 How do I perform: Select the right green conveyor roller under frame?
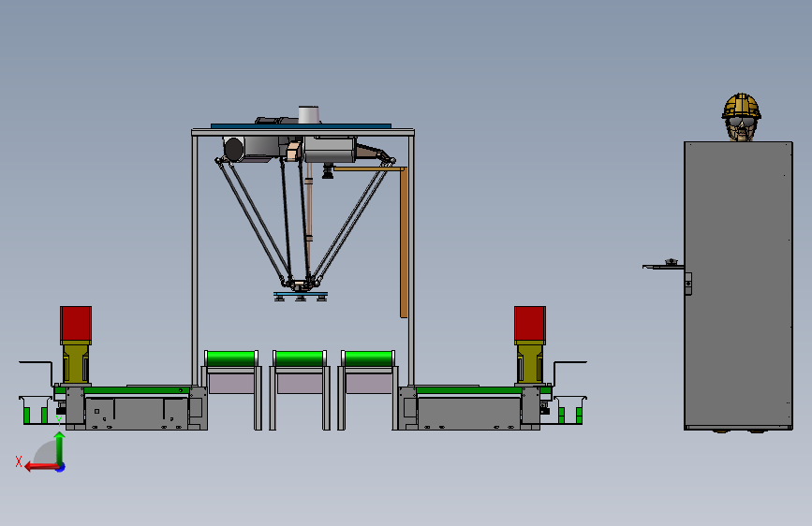368,358
